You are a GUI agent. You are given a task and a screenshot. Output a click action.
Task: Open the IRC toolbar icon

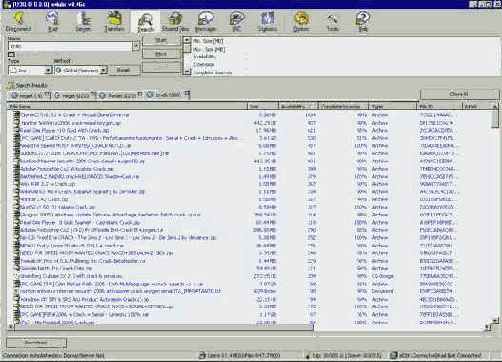237,21
